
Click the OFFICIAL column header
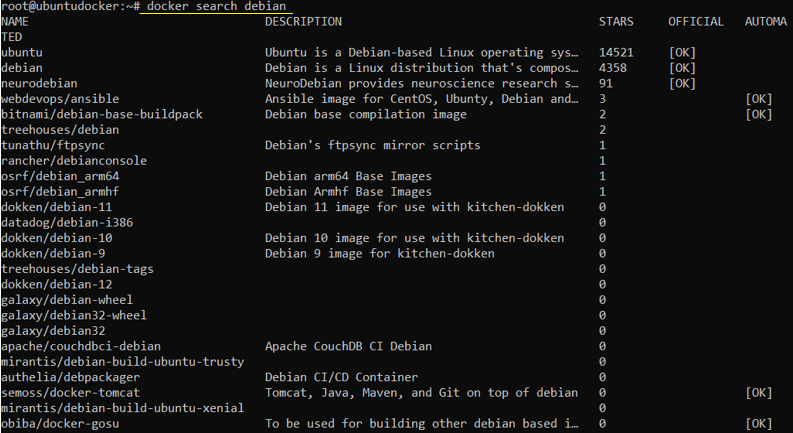tap(696, 22)
